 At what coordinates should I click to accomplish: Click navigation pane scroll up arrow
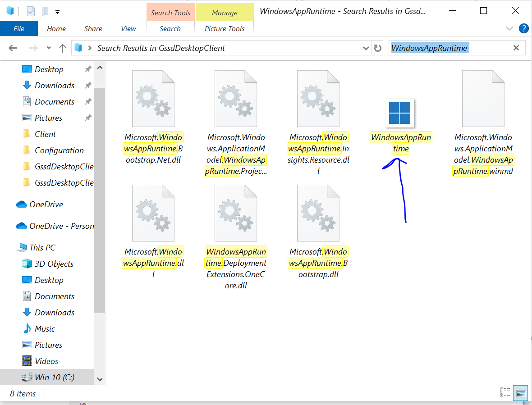(x=100, y=68)
